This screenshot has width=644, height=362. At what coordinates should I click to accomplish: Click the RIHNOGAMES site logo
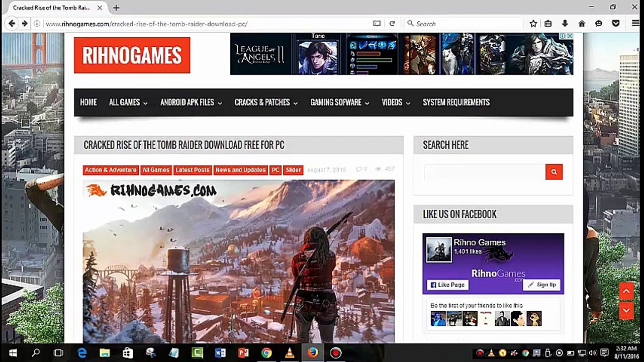(x=132, y=55)
